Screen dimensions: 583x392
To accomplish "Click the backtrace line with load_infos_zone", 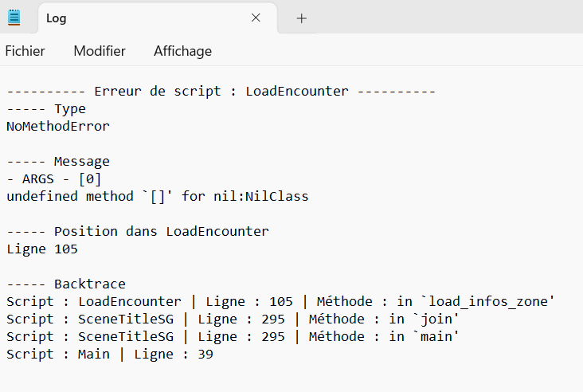I will [x=280, y=302].
